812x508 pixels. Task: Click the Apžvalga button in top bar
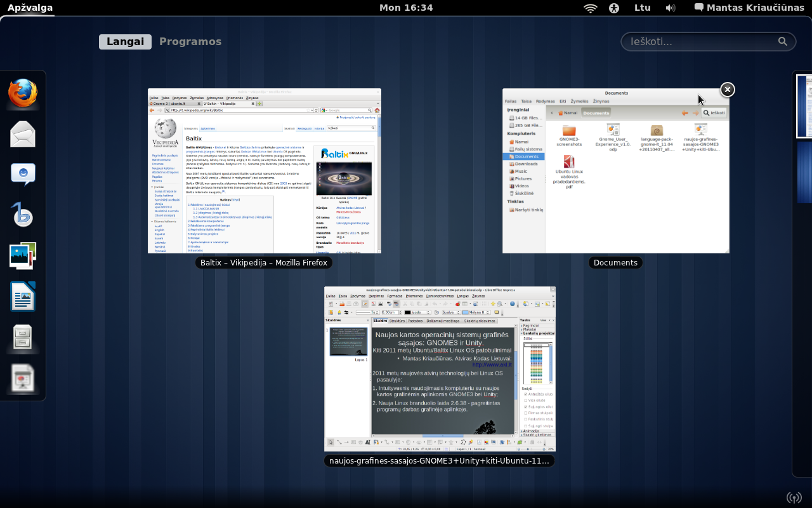(30, 8)
